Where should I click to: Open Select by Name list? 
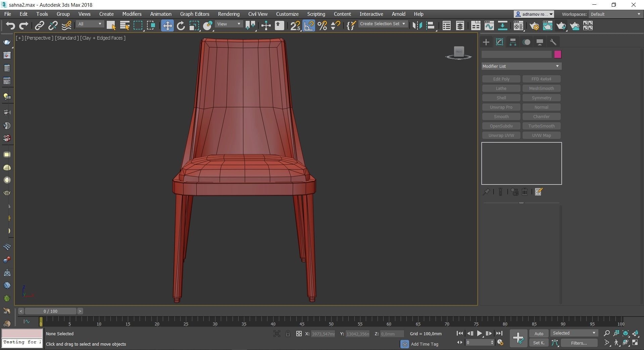tap(125, 26)
